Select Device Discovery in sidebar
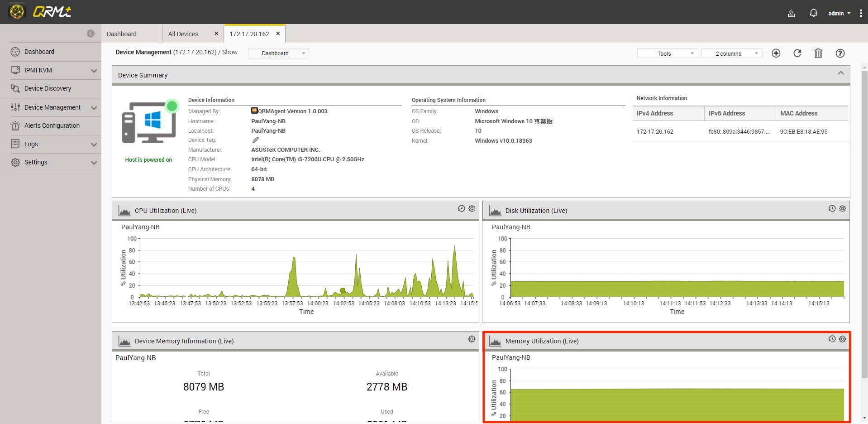868x424 pixels. point(48,88)
